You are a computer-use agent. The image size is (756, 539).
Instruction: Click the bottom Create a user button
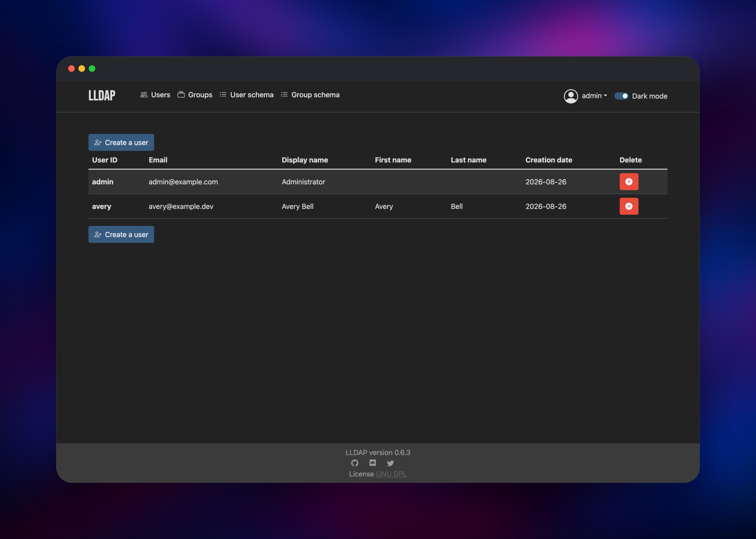tap(121, 234)
